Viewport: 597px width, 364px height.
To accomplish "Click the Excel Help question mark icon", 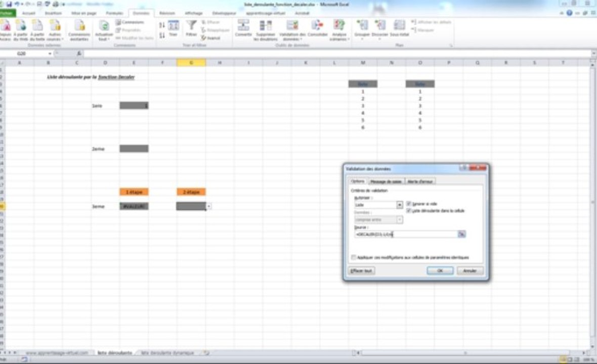I will click(569, 13).
